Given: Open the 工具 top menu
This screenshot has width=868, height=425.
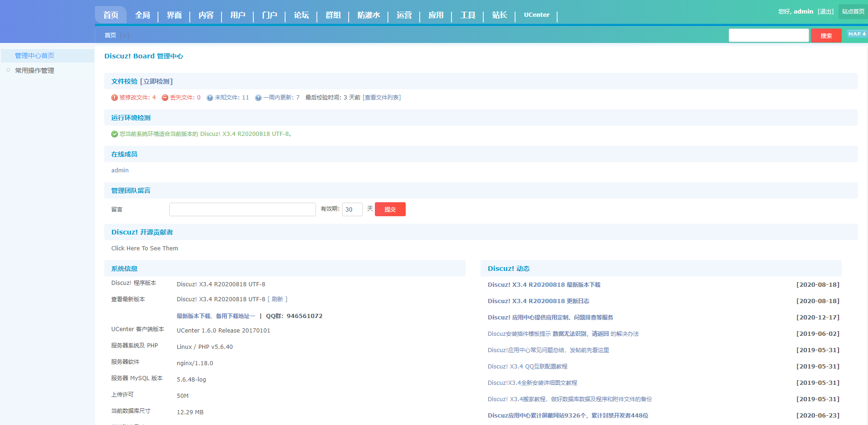Looking at the screenshot, I should pos(468,15).
